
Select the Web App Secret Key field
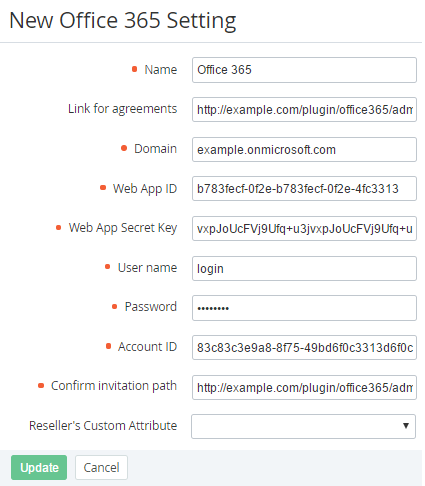[304, 229]
